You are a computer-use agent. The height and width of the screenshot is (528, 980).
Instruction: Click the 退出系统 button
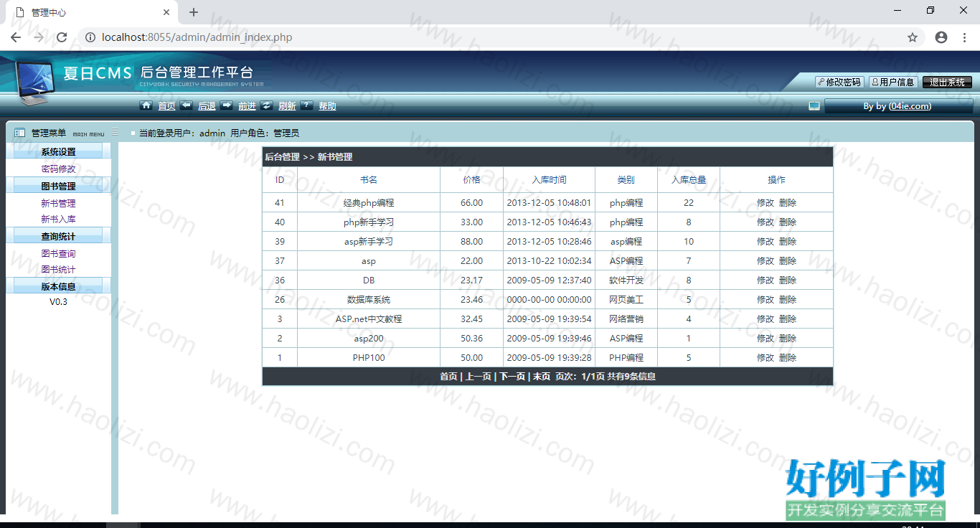[947, 82]
